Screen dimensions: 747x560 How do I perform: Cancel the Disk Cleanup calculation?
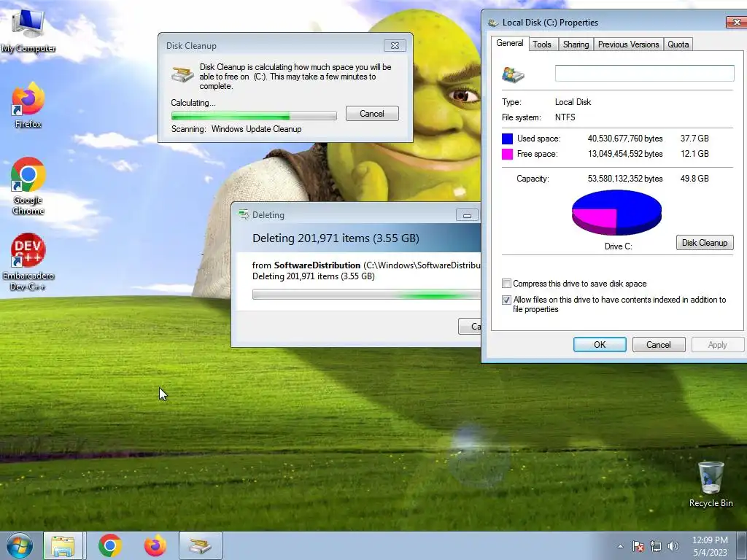pos(372,113)
